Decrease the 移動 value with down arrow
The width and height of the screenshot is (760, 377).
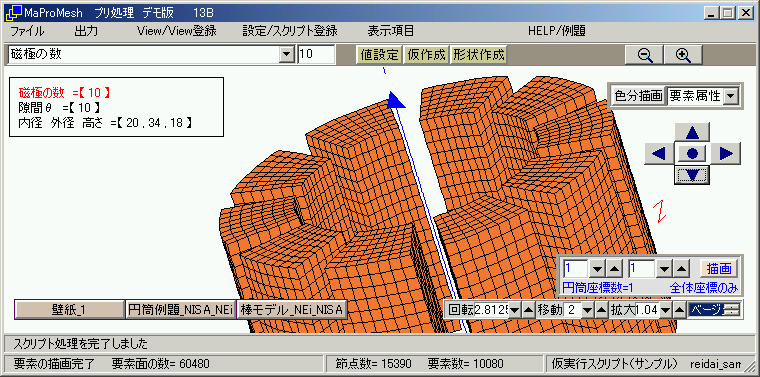coord(587,310)
